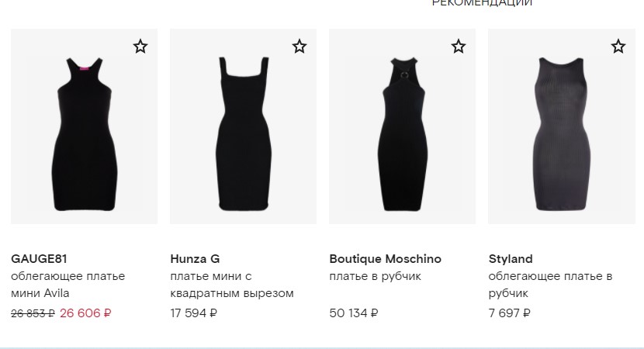Open the GAUGE81 dress product image
Image resolution: width=644 pixels, height=349 pixels.
85,126
